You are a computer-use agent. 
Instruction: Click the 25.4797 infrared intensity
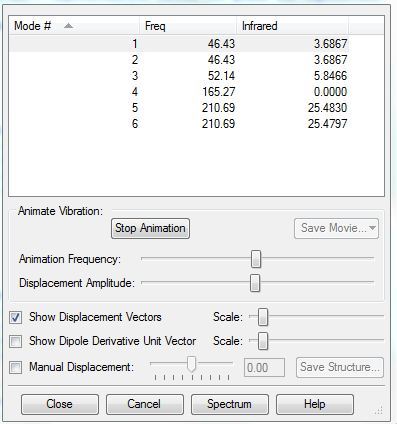pyautogui.click(x=328, y=124)
